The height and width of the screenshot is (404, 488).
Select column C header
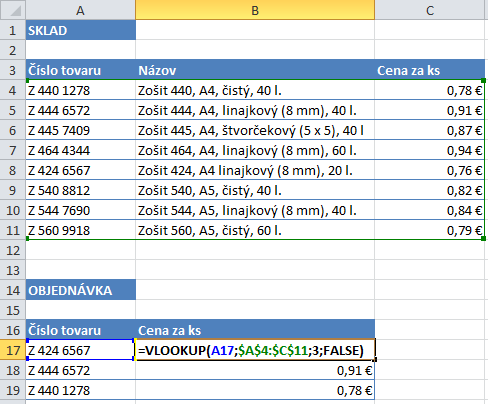[x=430, y=10]
